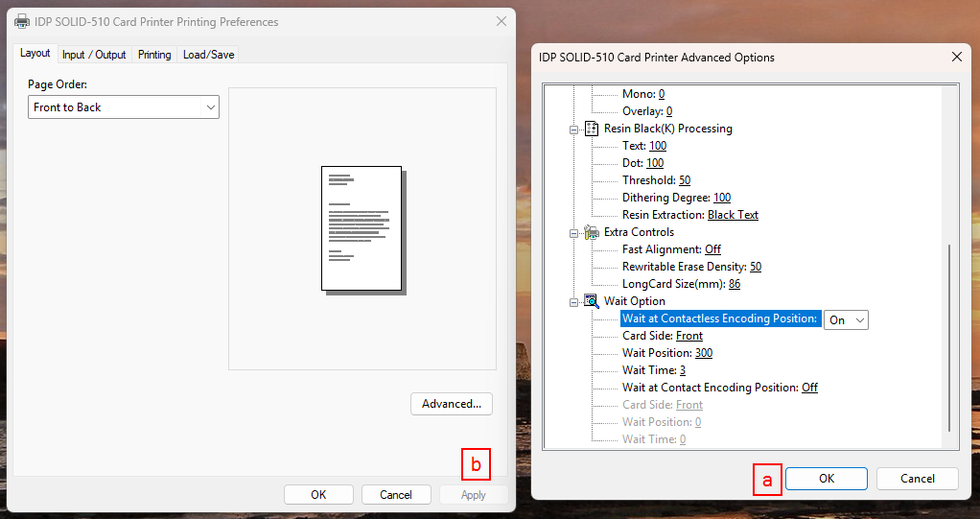This screenshot has height=519, width=980.
Task: Click the Dithering Degree value 100
Action: pos(722,198)
